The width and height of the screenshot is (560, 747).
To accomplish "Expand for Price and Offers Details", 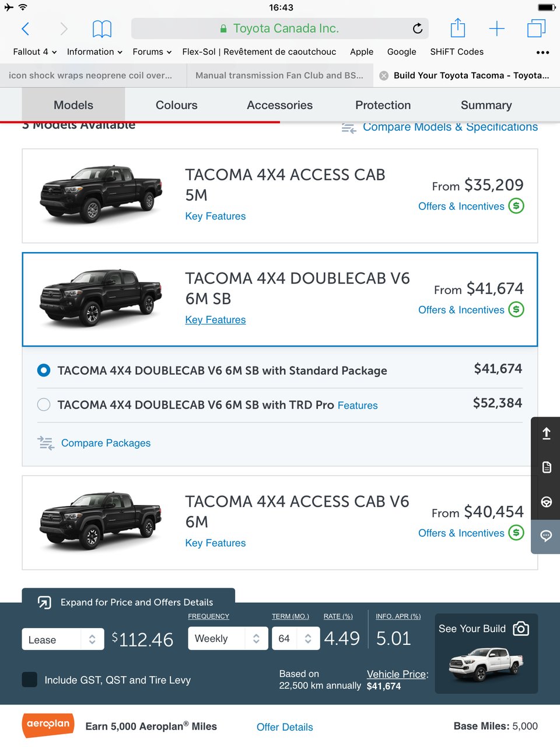I will pyautogui.click(x=127, y=602).
